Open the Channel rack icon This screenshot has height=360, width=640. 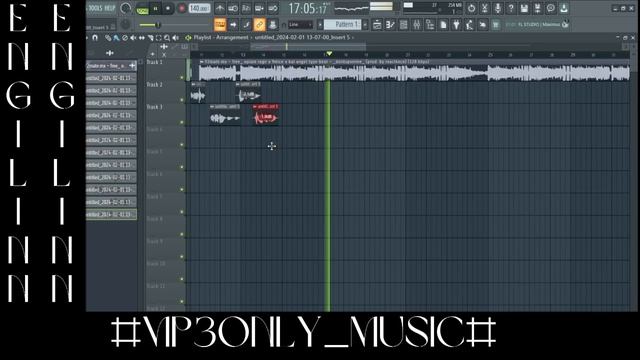(404, 25)
